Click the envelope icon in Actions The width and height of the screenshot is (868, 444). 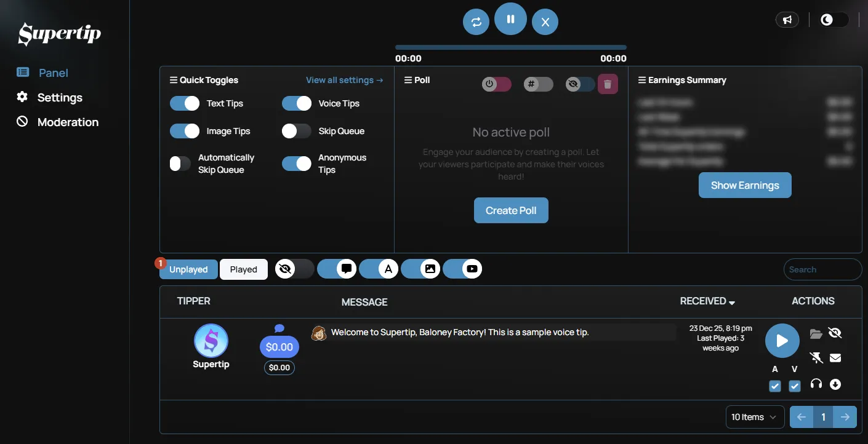tap(835, 358)
